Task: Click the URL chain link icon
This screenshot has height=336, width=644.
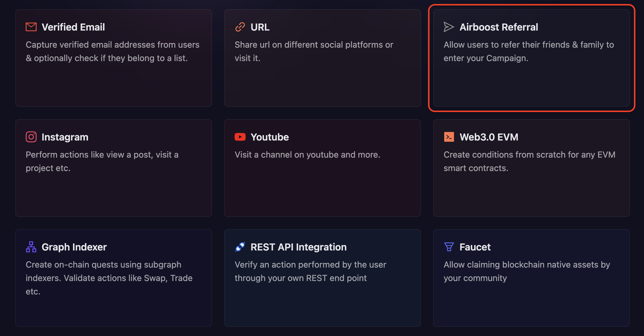Action: pyautogui.click(x=240, y=27)
